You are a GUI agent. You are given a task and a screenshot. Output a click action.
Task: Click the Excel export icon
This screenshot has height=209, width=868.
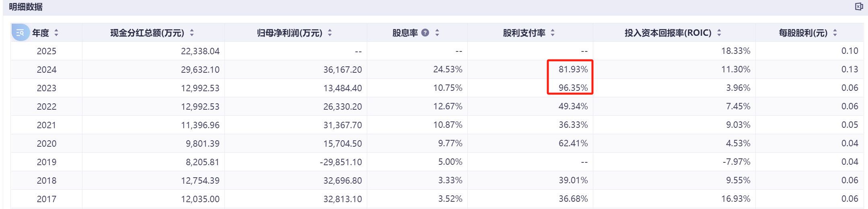(x=859, y=6)
